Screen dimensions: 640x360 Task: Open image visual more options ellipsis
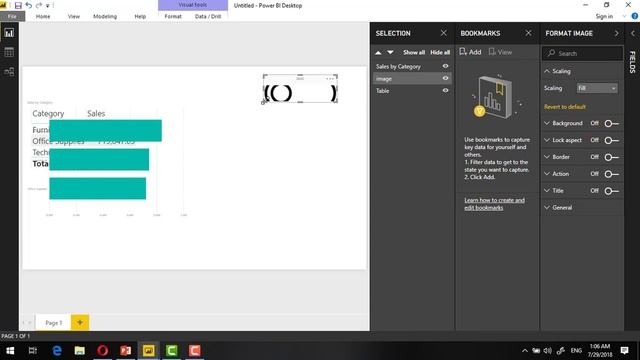coord(330,78)
